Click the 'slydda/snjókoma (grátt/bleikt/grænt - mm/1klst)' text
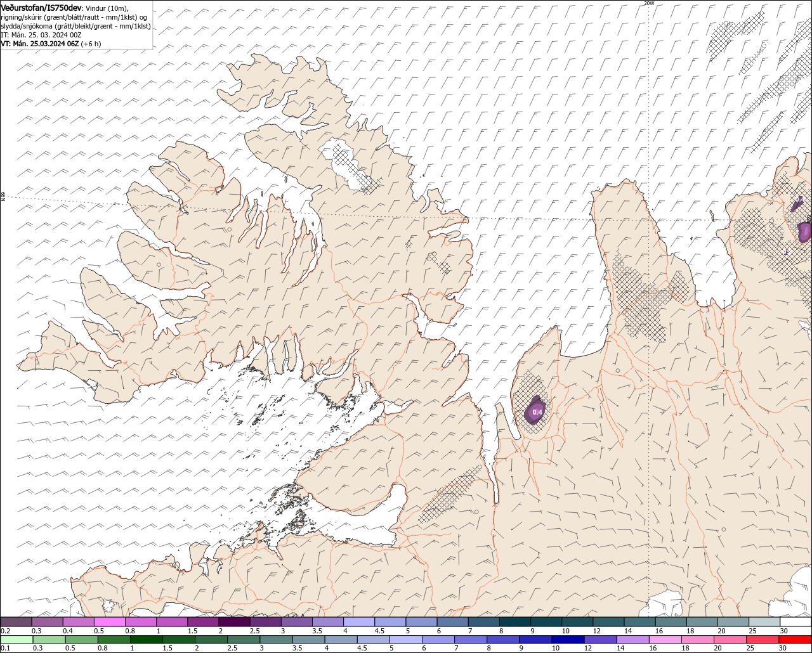Viewport: 812px width, 653px height. click(75, 26)
